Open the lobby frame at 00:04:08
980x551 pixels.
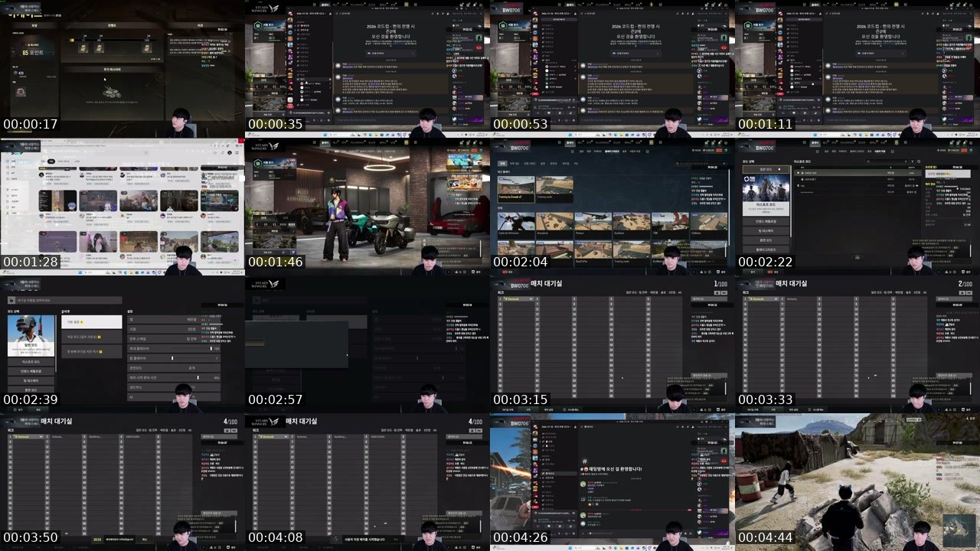pyautogui.click(x=367, y=482)
